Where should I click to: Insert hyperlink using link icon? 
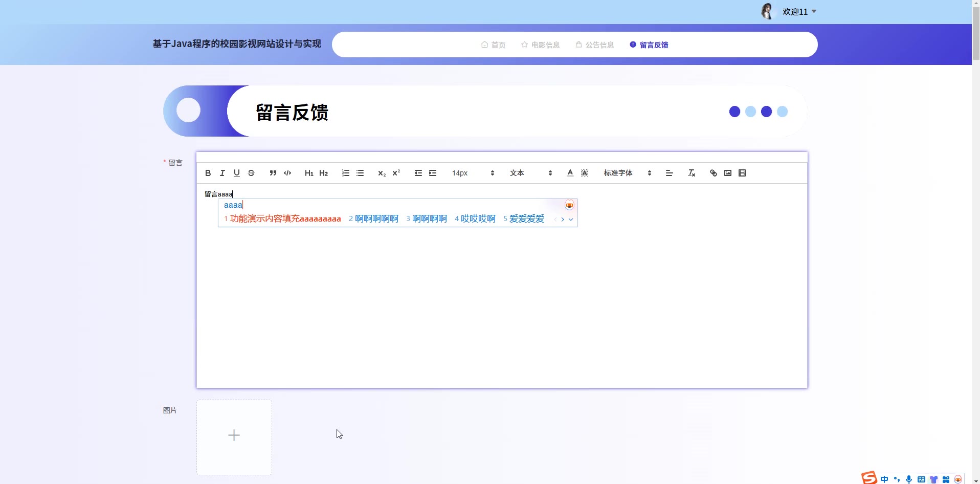pos(714,173)
